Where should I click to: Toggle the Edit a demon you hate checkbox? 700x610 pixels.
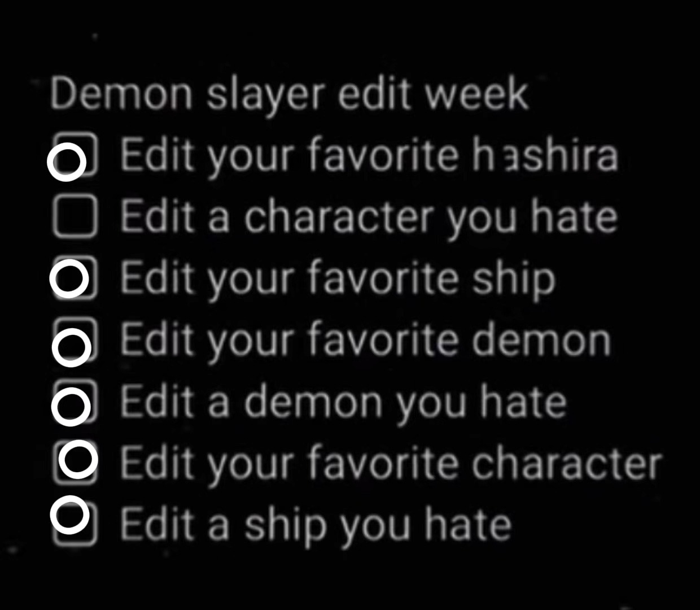75,400
